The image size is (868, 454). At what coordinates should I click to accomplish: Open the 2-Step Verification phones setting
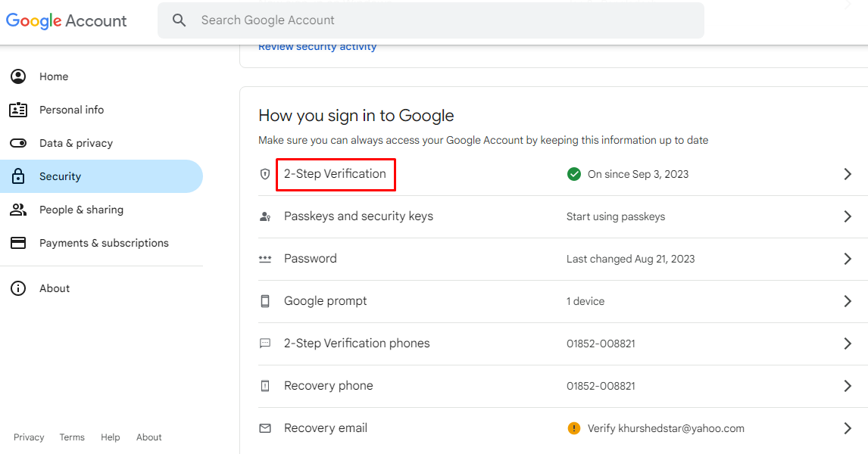(357, 344)
